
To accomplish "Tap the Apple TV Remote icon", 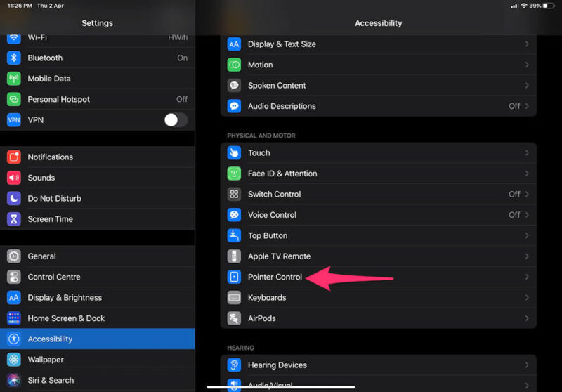I will click(235, 256).
